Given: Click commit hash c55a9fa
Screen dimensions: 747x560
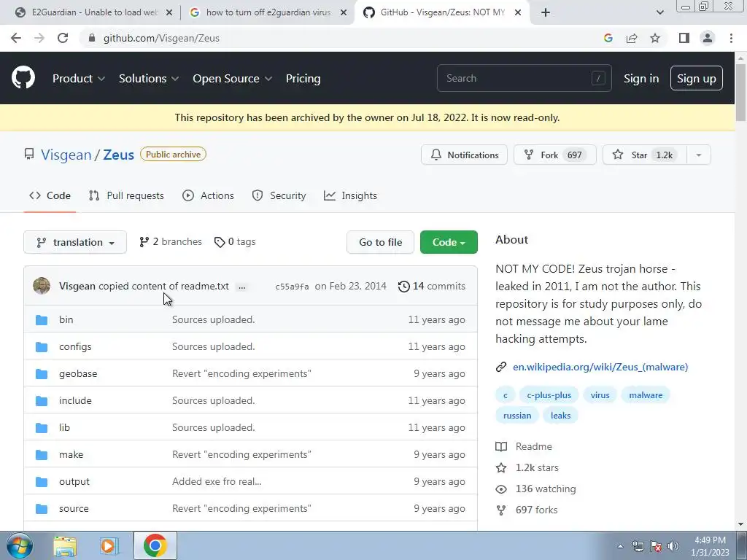Looking at the screenshot, I should (292, 287).
